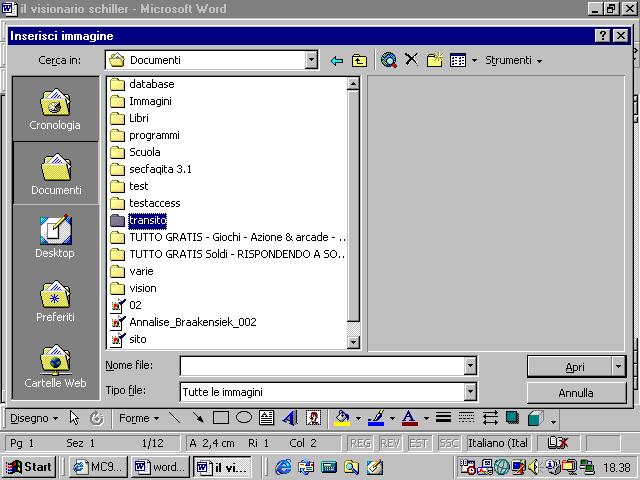640x480 pixels.
Task: Toggle SSC status bar indicator
Action: click(449, 443)
